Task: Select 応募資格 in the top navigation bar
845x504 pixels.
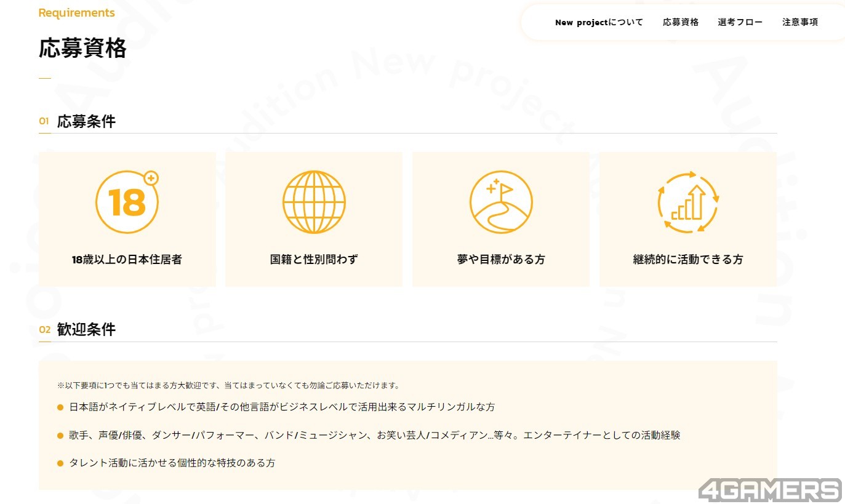Action: pyautogui.click(x=681, y=23)
